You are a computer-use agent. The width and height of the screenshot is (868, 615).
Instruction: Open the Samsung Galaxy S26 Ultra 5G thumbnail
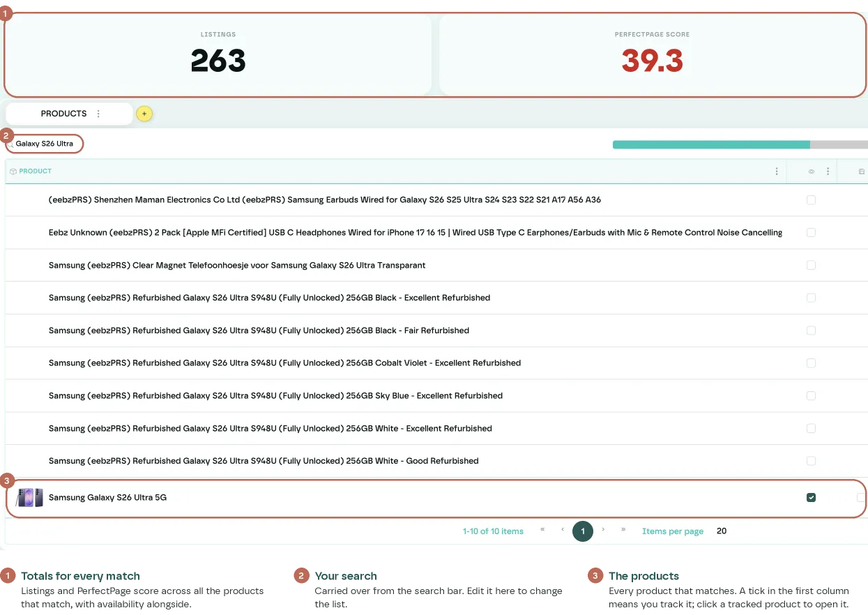29,498
